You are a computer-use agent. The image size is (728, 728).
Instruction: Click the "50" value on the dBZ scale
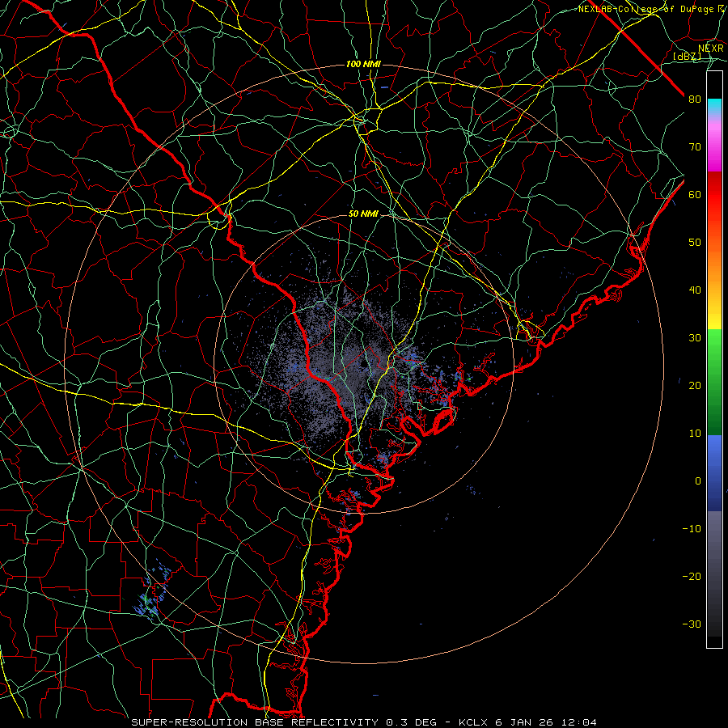point(695,243)
